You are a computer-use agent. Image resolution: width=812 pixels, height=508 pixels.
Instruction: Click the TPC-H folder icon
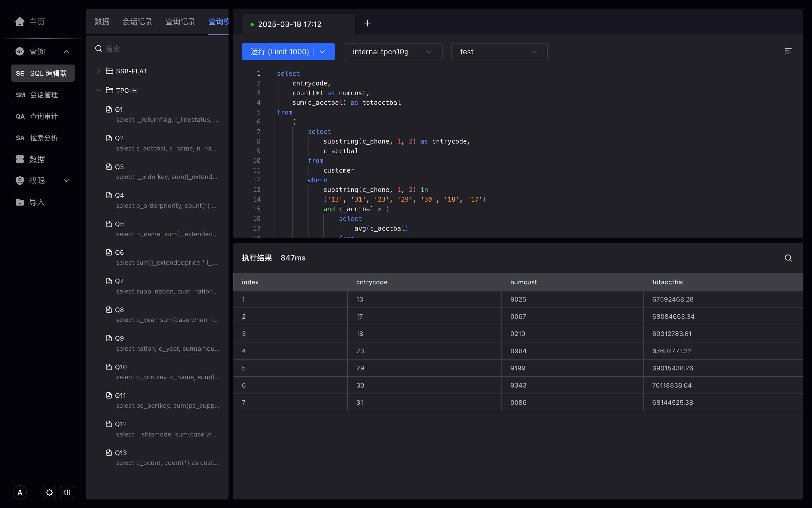[x=109, y=90]
